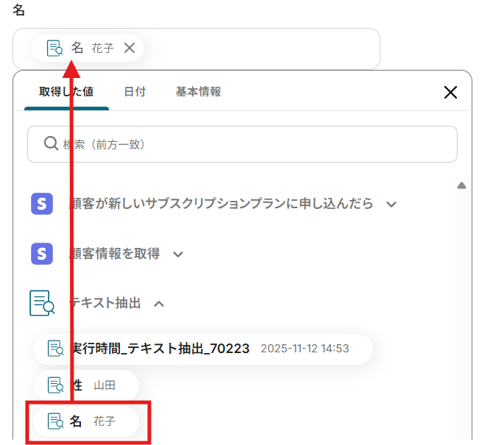This screenshot has height=445, width=504.
Task: Click the 名 field input box
Action: 196,49
